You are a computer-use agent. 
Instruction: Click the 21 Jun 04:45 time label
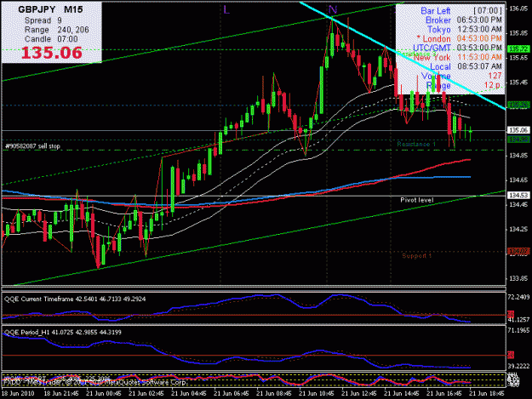pos(189,393)
